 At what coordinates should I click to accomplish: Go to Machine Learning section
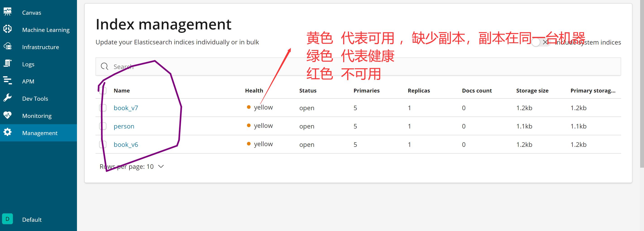[46, 30]
